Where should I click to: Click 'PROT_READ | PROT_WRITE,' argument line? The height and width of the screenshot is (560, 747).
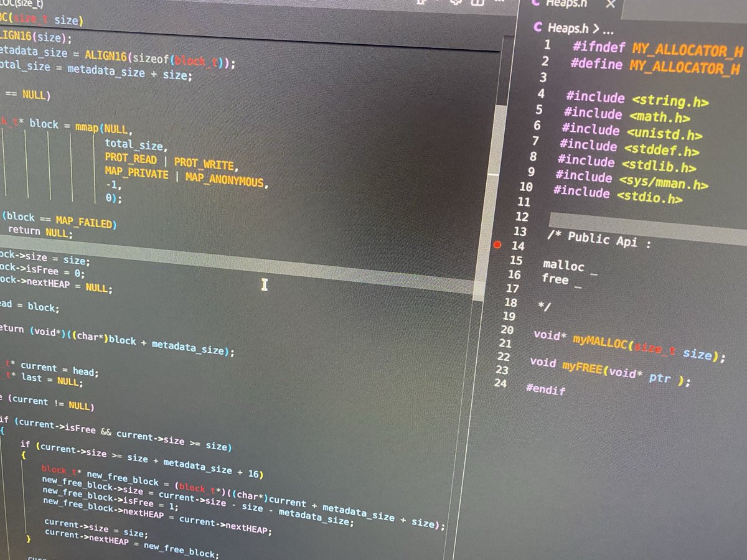tap(172, 161)
